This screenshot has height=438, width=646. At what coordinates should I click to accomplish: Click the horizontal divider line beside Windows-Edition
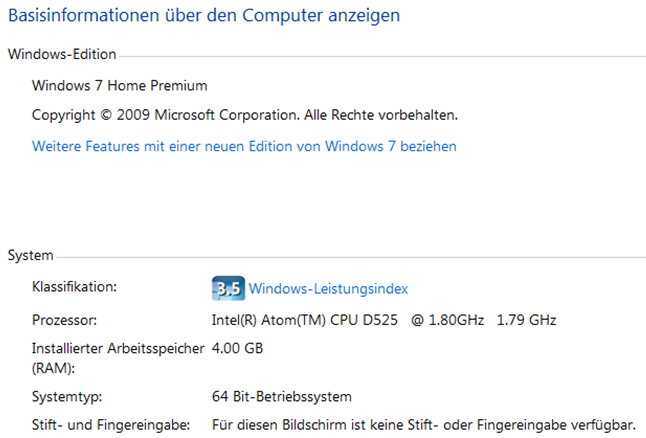(382, 56)
